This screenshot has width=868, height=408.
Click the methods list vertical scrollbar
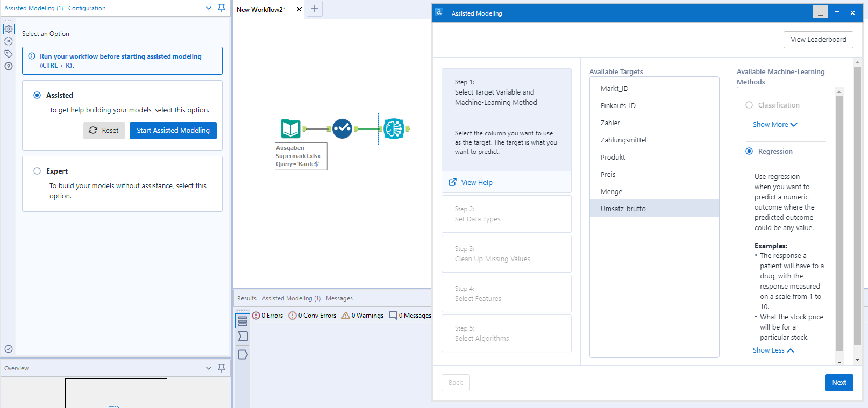[839, 223]
